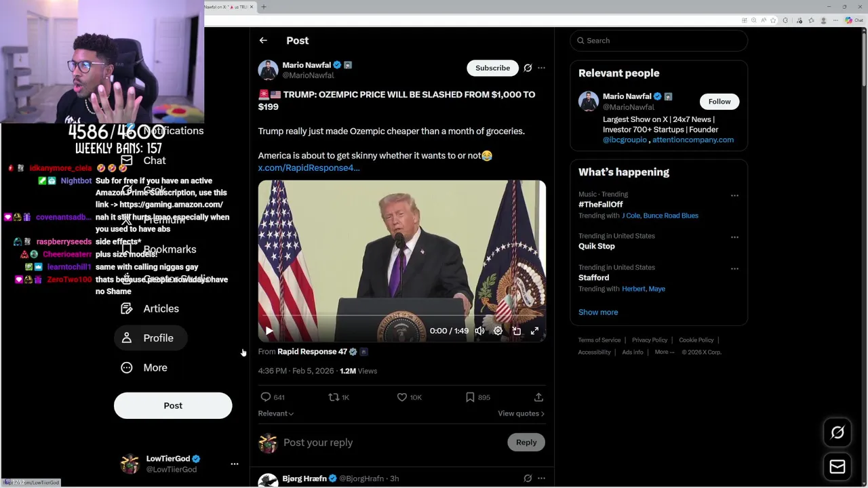Open LowTierGod account options menu

(235, 464)
